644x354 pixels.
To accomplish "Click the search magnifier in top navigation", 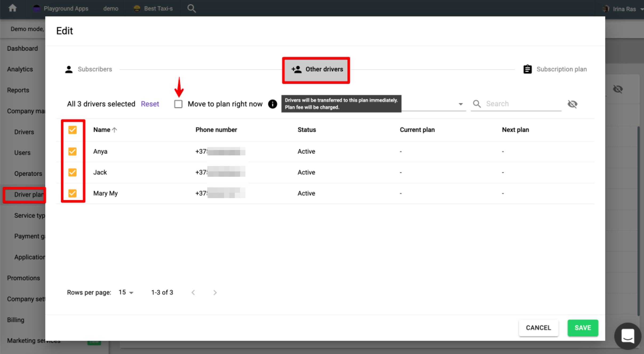I will 191,9.
